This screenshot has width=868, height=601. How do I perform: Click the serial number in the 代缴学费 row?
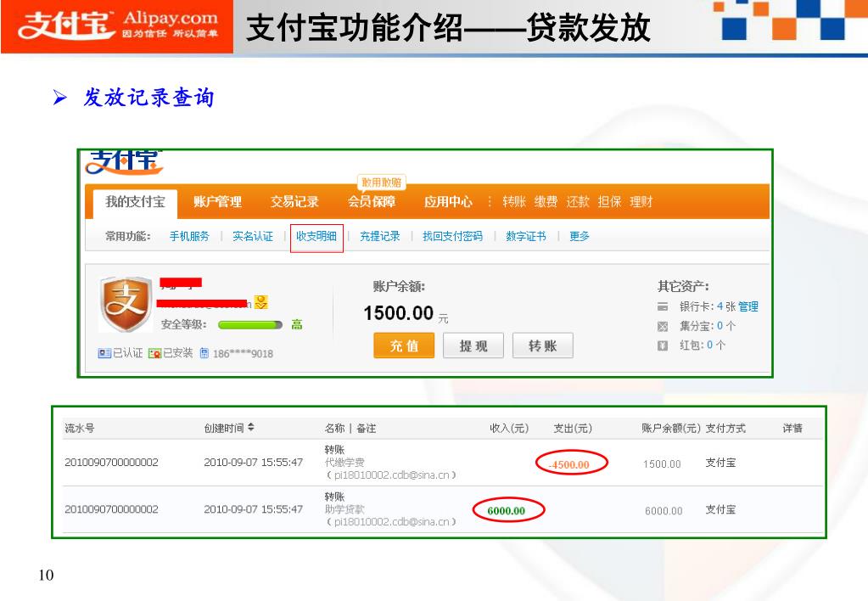(111, 463)
